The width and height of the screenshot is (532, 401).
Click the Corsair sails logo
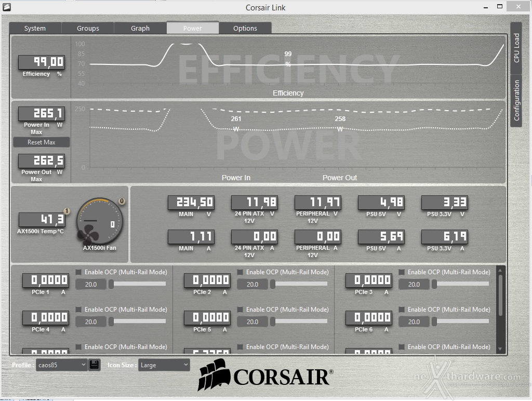(214, 375)
